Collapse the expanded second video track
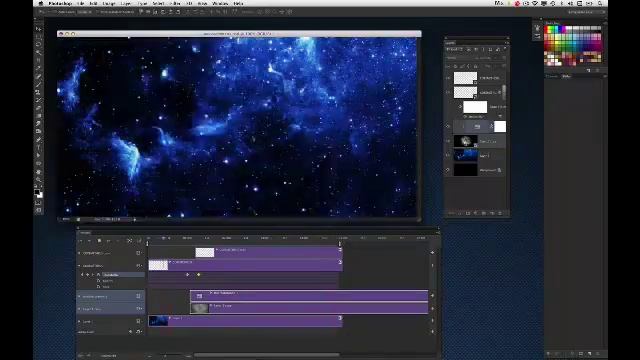Viewport: 640px width, 360px height. pos(79,266)
